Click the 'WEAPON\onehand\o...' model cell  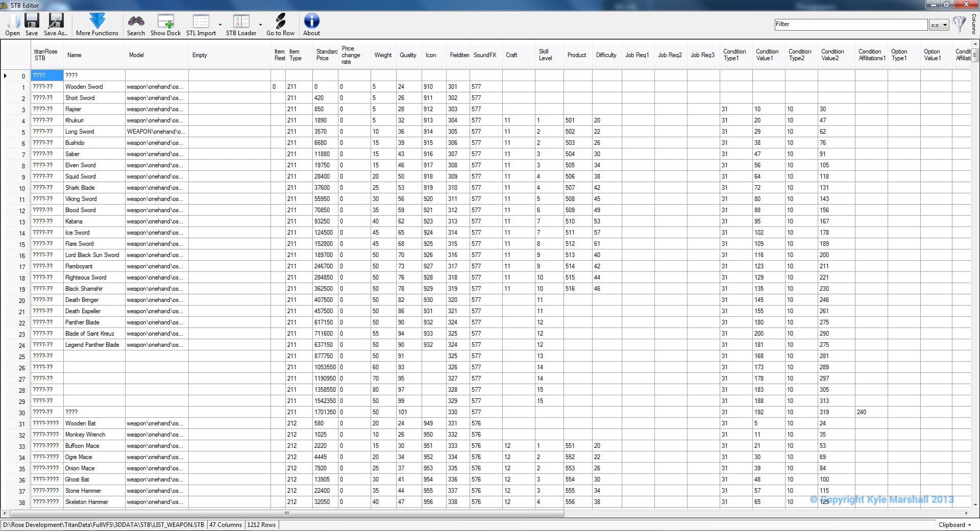click(157, 132)
